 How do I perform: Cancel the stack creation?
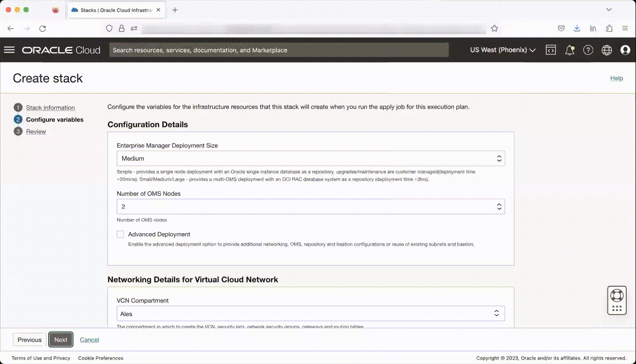point(89,340)
